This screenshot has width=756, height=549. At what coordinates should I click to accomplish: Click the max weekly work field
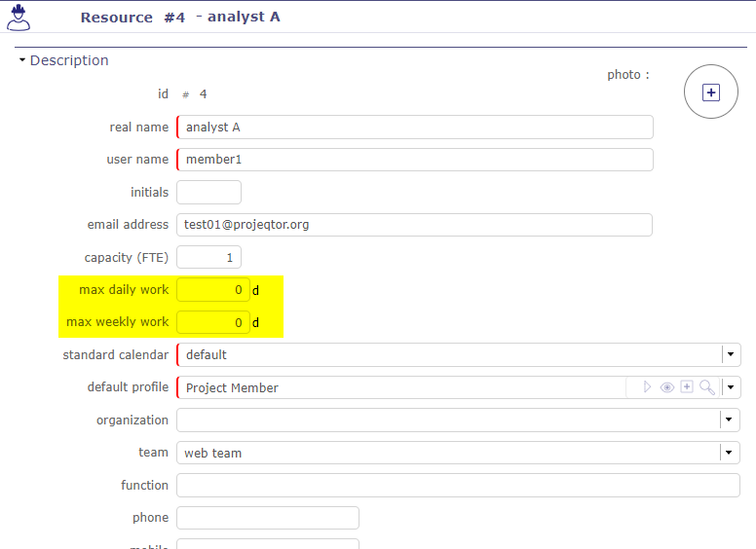click(213, 322)
